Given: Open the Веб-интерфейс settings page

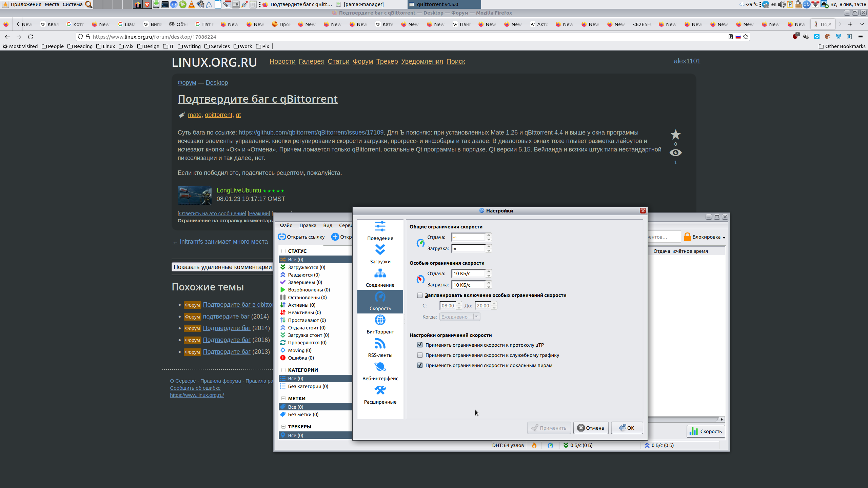Looking at the screenshot, I should click(x=380, y=371).
